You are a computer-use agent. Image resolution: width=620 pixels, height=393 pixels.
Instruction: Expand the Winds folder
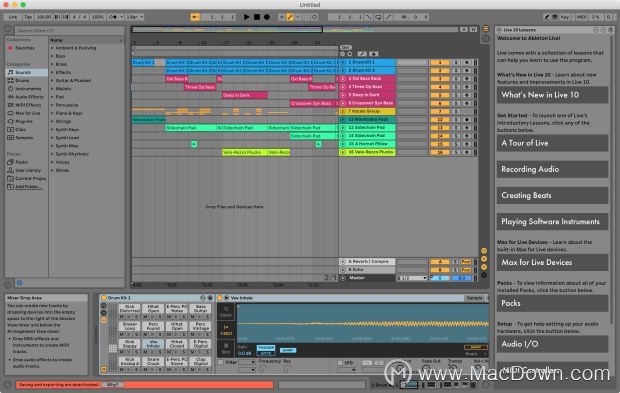coord(52,170)
